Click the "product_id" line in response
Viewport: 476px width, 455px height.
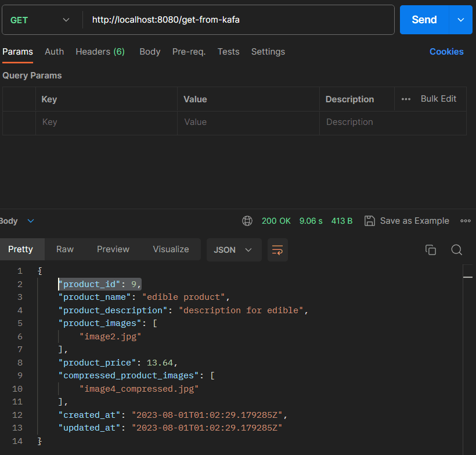coord(100,284)
